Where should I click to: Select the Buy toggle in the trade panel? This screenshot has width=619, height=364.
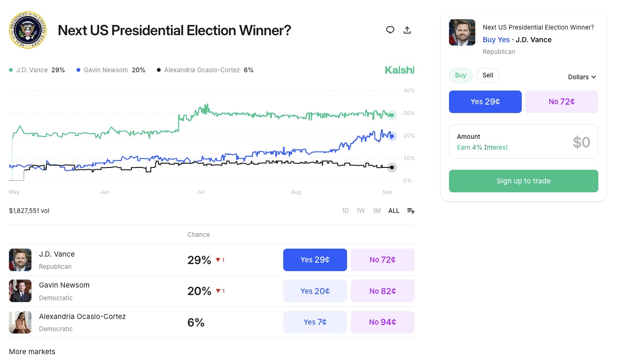(461, 76)
